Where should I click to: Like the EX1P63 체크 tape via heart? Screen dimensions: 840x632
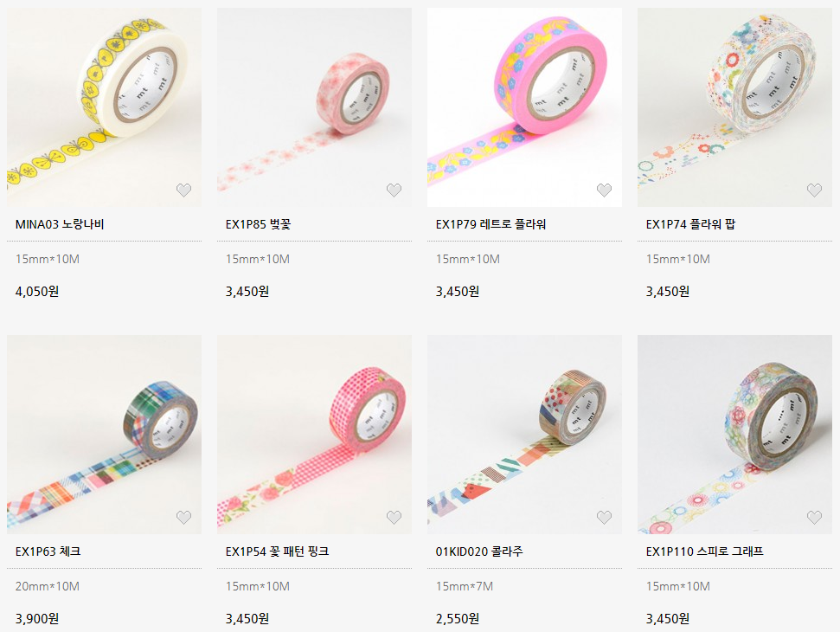click(x=183, y=517)
